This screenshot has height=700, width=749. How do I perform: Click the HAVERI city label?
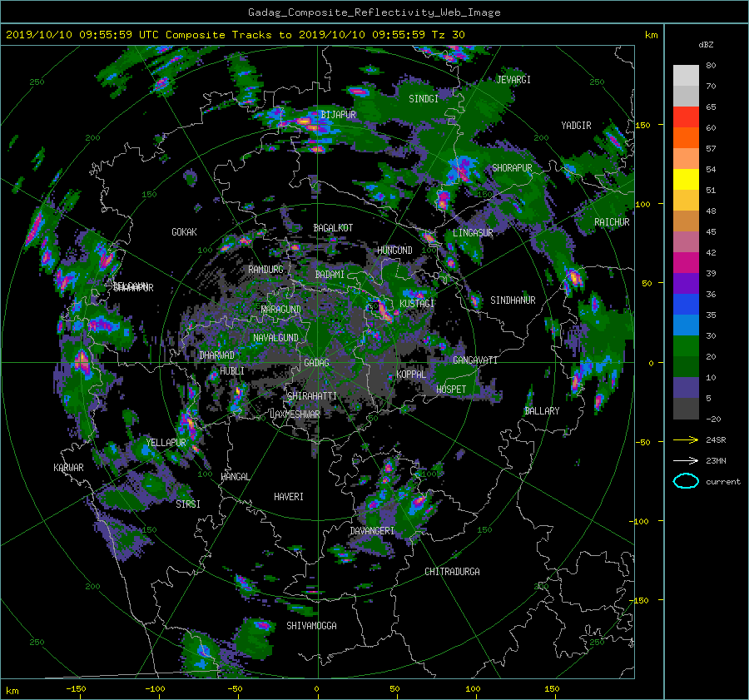click(289, 497)
